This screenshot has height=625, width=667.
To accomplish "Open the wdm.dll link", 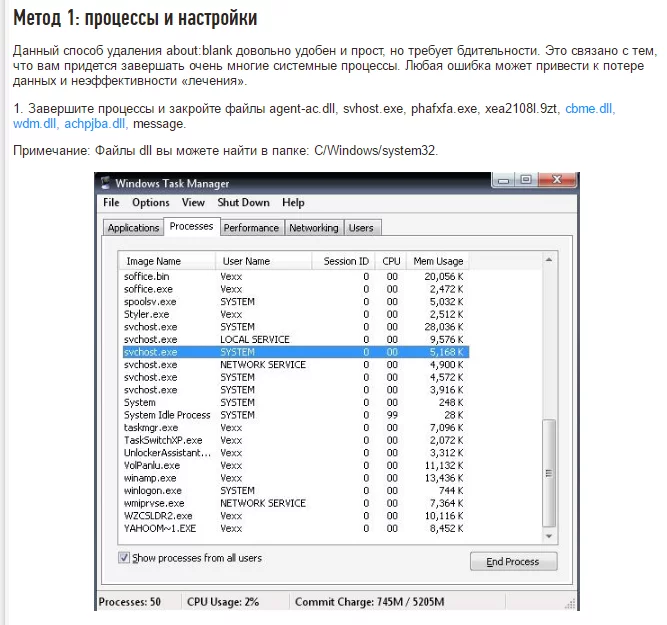I will (x=34, y=124).
